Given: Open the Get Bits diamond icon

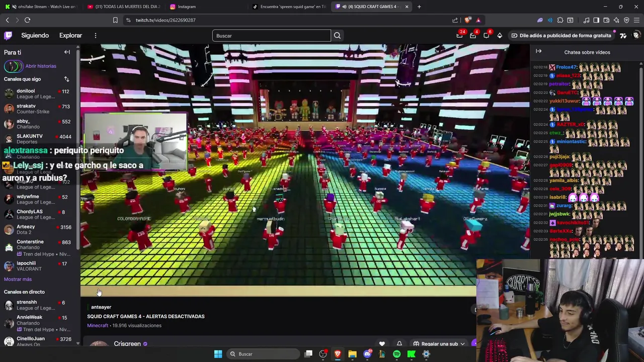Looking at the screenshot, I should [x=500, y=36].
